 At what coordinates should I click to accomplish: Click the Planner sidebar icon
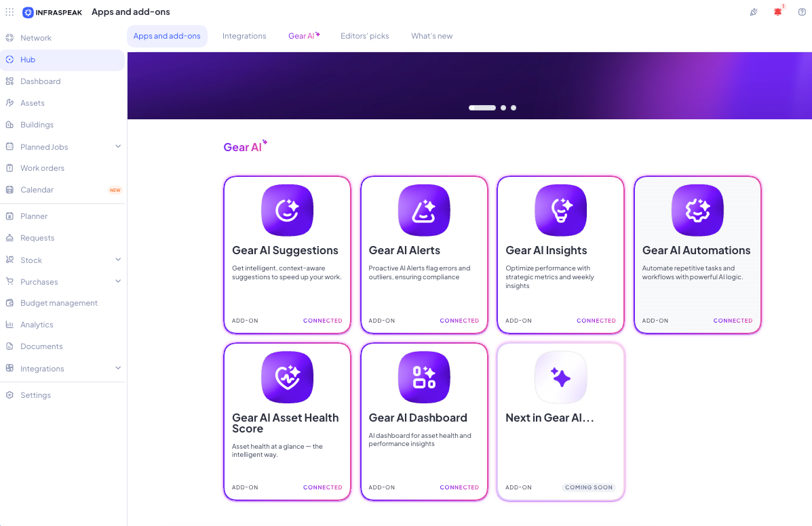coord(9,216)
